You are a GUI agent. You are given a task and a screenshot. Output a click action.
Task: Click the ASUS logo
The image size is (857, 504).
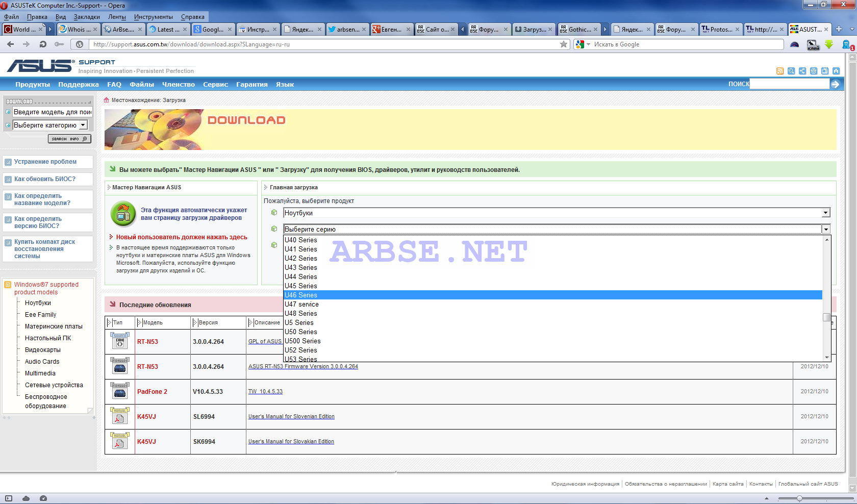coord(40,65)
